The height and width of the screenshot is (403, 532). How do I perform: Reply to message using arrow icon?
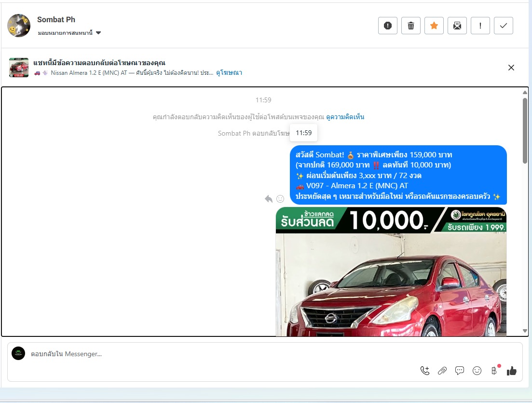point(269,198)
